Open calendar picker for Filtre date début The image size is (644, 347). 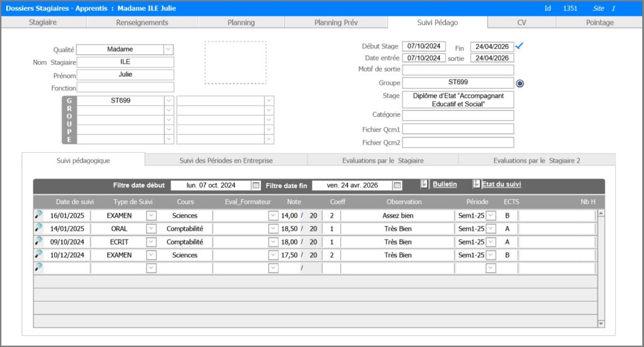click(x=256, y=185)
